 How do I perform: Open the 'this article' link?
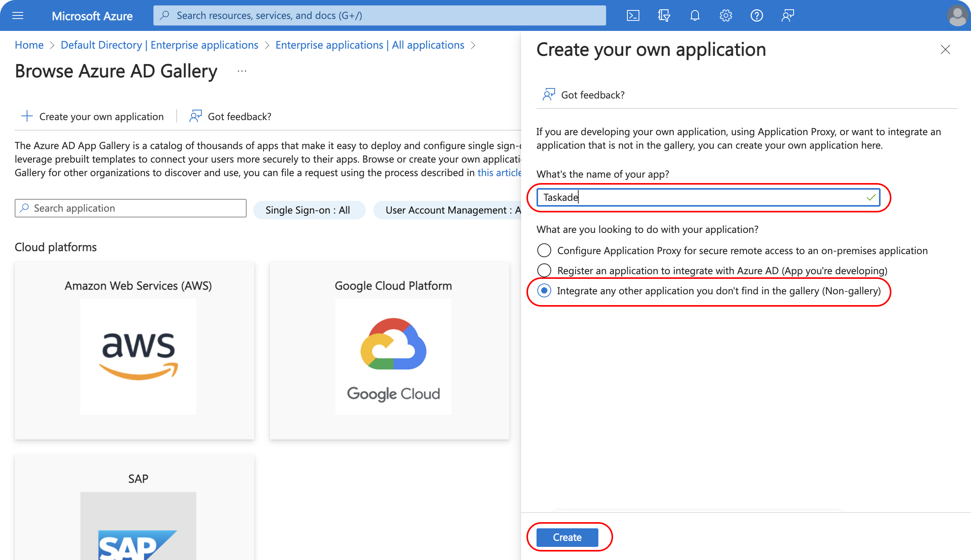[499, 173]
